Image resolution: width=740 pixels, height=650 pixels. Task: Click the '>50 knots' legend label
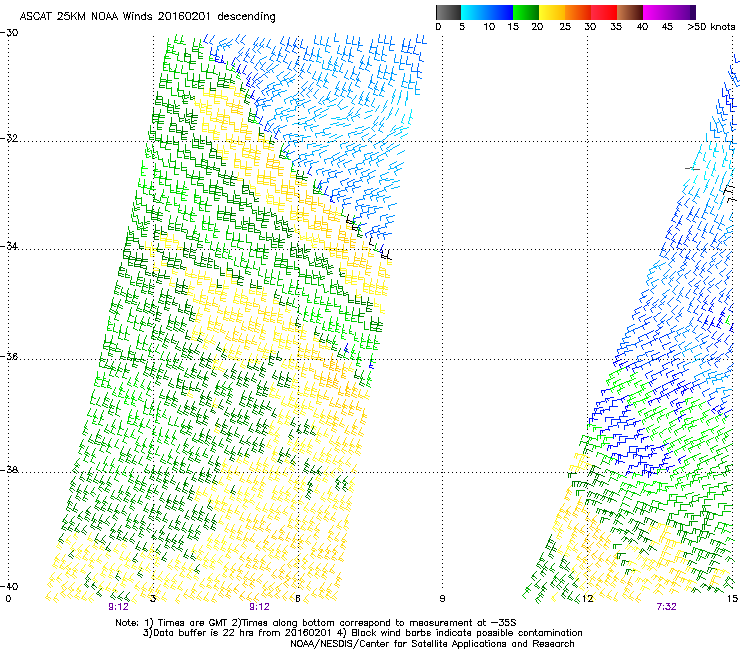click(711, 27)
